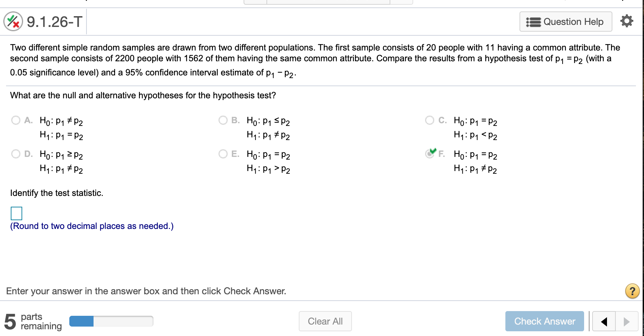The height and width of the screenshot is (336, 644).
Task: Select hypothesis option E
Action: click(223, 154)
